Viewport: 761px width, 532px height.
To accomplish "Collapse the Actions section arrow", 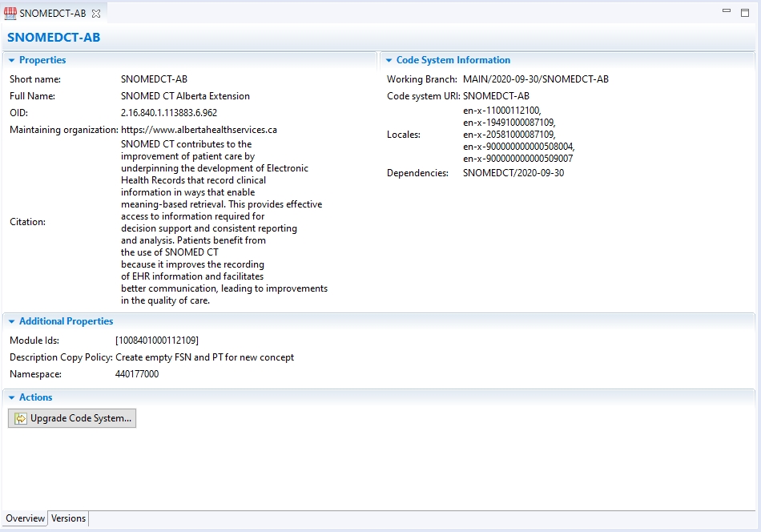I will coord(11,397).
